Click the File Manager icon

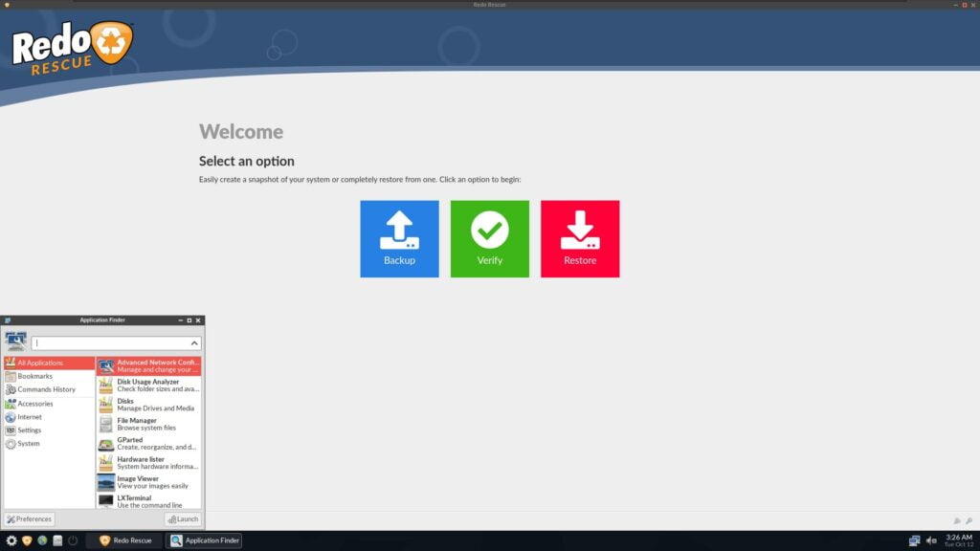[106, 424]
